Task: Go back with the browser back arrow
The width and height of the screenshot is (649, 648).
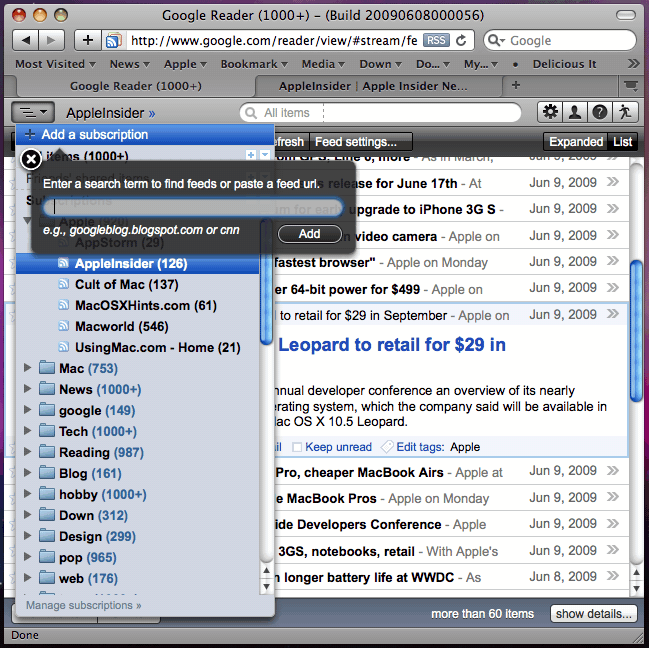Action: click(x=26, y=40)
